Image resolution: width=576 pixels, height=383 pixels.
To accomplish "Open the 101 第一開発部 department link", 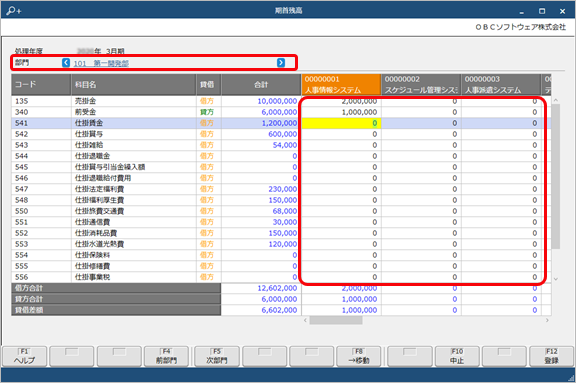I will click(x=101, y=63).
